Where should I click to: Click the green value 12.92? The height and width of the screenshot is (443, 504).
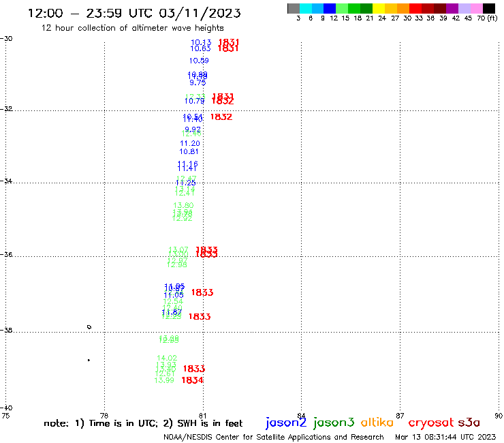[x=182, y=219]
